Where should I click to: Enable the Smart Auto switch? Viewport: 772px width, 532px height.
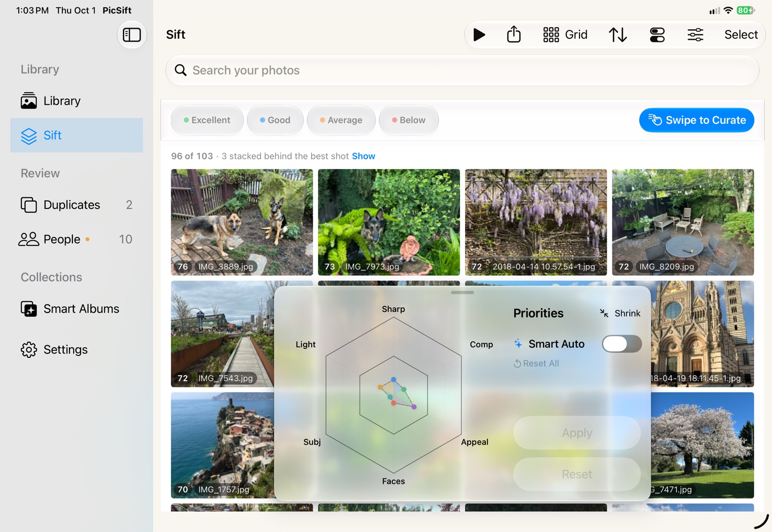click(x=622, y=344)
